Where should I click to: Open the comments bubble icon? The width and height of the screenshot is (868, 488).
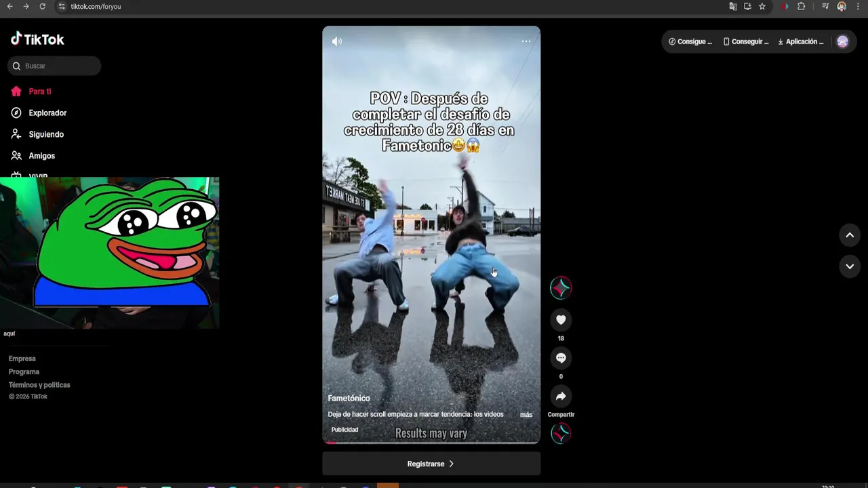click(x=561, y=358)
